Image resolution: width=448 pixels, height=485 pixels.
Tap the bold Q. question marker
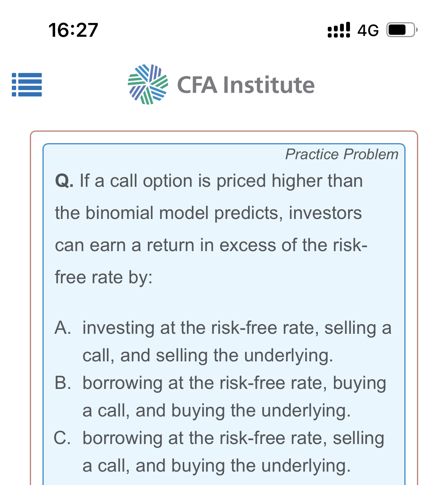click(64, 181)
